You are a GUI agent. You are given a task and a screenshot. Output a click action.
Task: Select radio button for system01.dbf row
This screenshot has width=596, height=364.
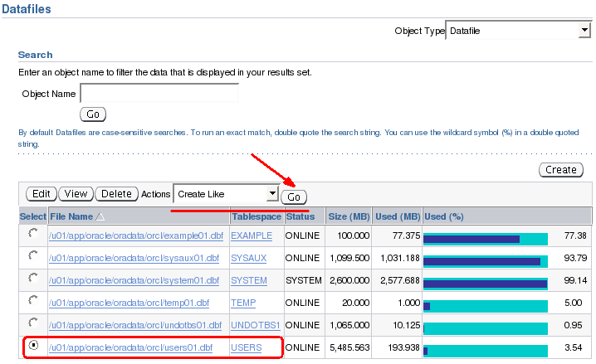pyautogui.click(x=33, y=278)
